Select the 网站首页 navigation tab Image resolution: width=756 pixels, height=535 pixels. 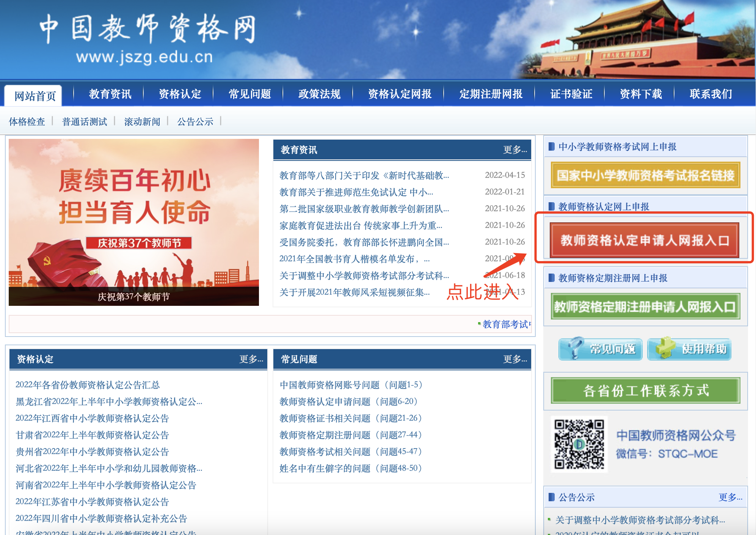(35, 96)
